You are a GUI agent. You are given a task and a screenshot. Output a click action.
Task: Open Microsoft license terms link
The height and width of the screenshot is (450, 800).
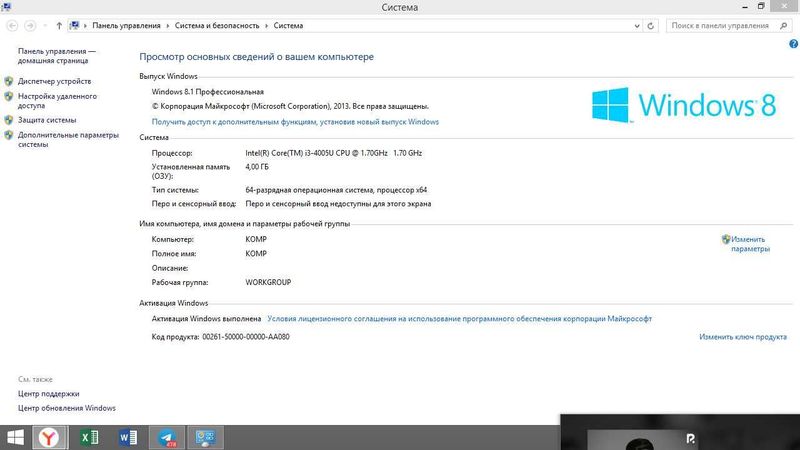point(459,318)
